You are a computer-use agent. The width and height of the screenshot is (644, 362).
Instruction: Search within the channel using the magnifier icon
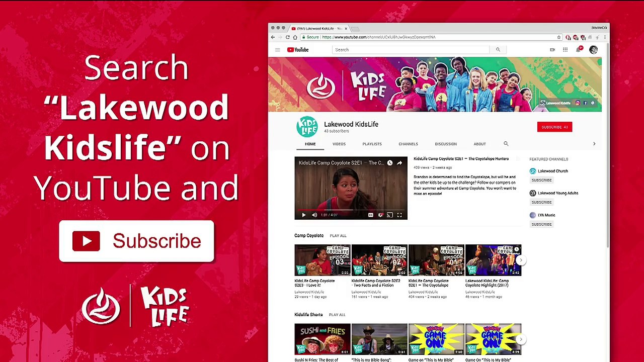[x=506, y=144]
